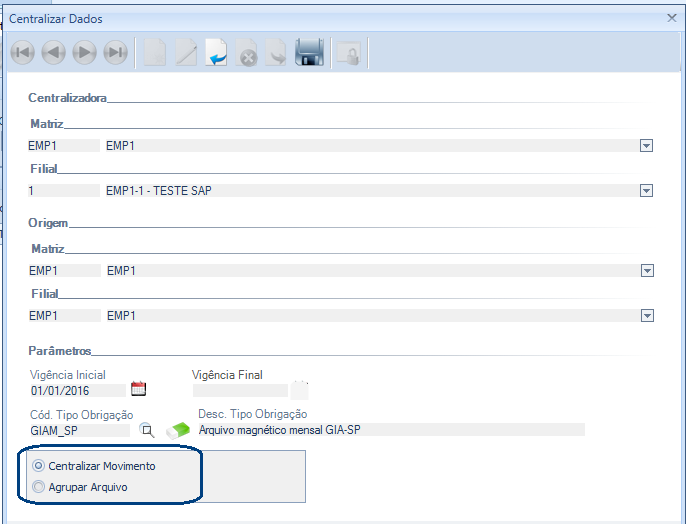
Task: Click Desc. Tipo Obrigação description field
Action: (391, 430)
